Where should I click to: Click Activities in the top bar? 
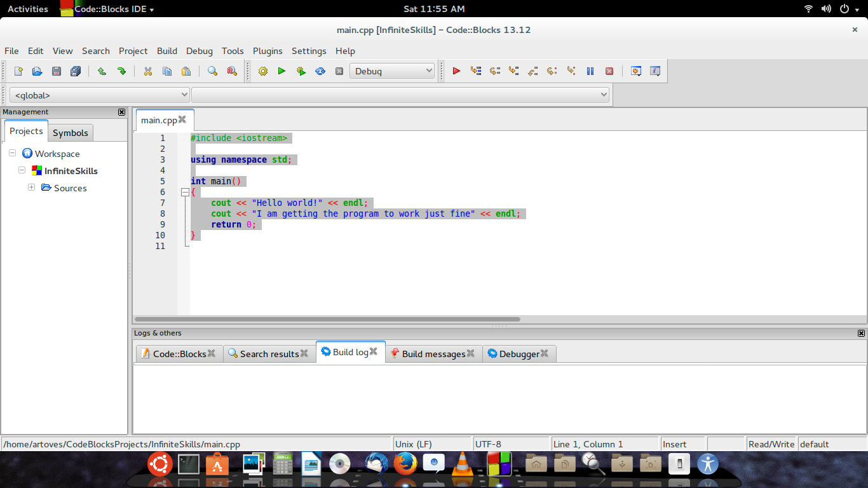(28, 9)
